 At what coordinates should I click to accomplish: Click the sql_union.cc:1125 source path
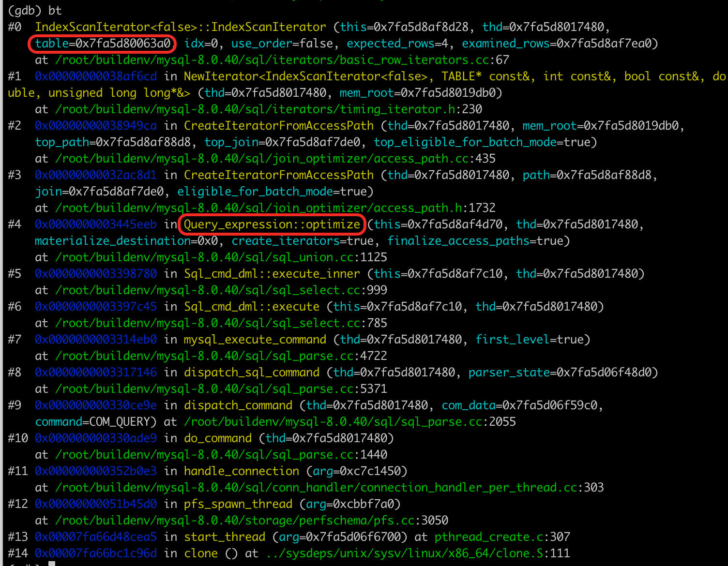221,257
